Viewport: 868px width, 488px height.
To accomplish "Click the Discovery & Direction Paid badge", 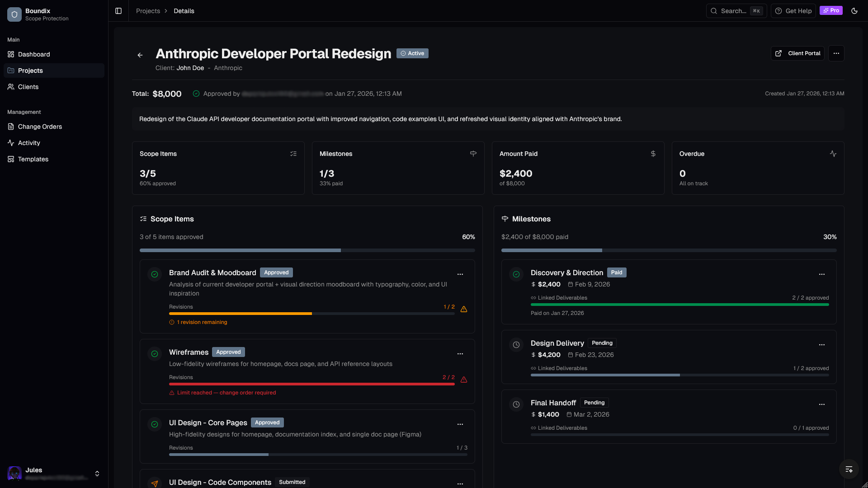I will pyautogui.click(x=617, y=272).
